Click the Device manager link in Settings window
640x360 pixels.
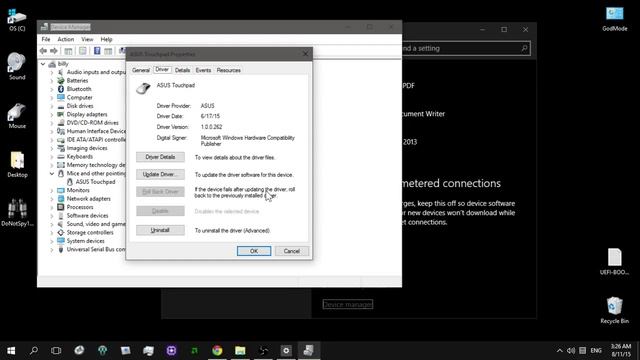point(348,304)
